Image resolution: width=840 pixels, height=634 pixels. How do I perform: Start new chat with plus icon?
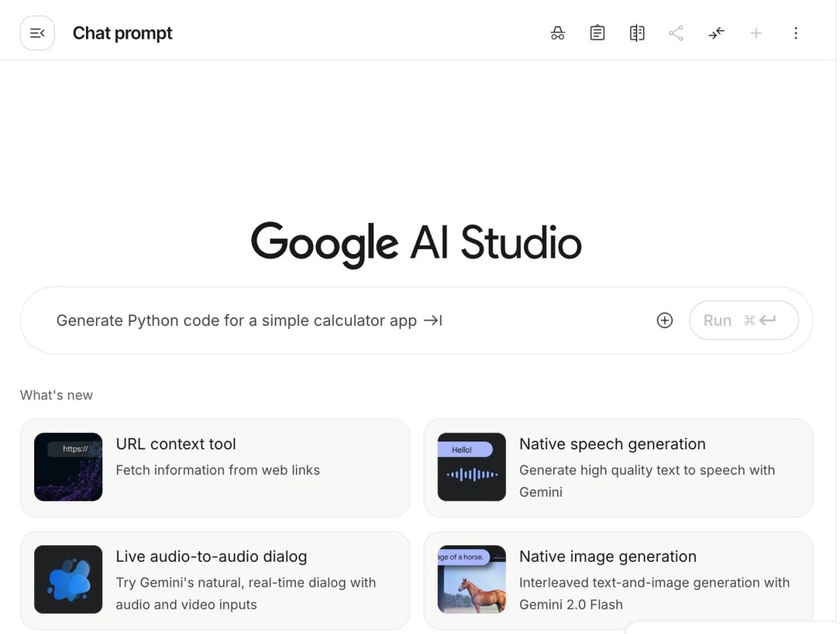click(756, 33)
